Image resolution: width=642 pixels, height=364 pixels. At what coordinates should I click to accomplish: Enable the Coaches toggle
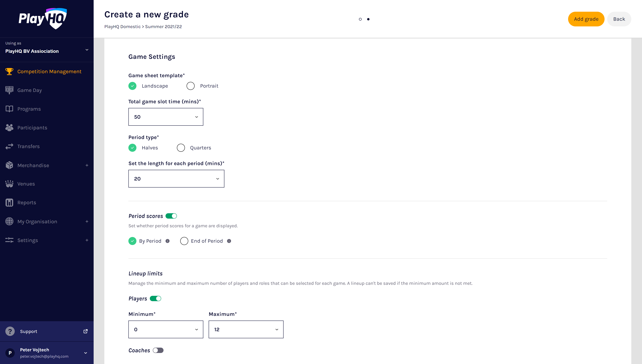(x=158, y=350)
